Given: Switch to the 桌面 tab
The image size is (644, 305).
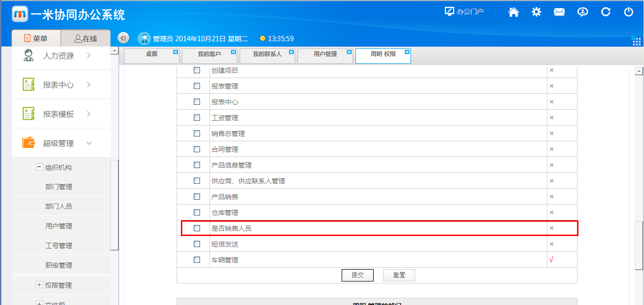Looking at the screenshot, I should pos(152,55).
